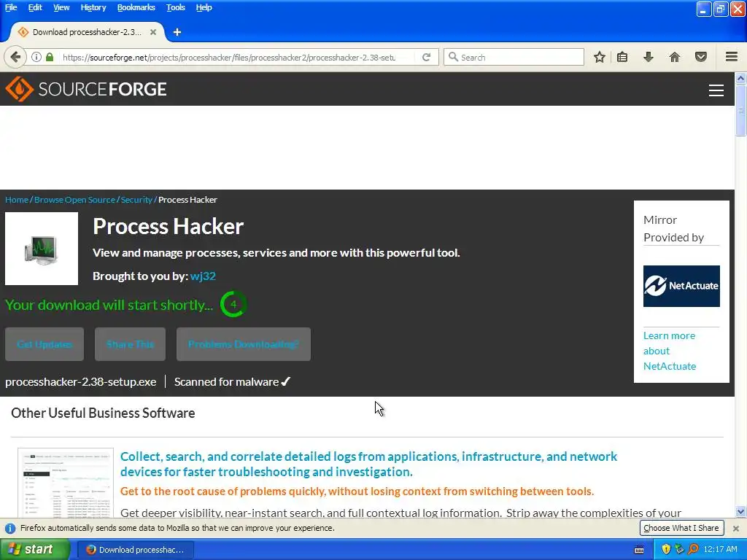Click processhacker-2.38-setup.exe filename text
Image resolution: width=747 pixels, height=560 pixels.
coord(80,382)
